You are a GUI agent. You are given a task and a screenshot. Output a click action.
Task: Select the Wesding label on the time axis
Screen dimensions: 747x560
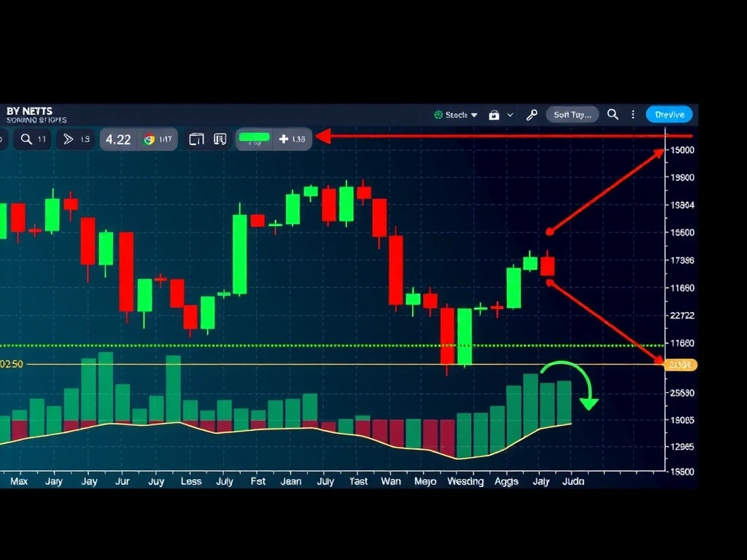(x=465, y=481)
